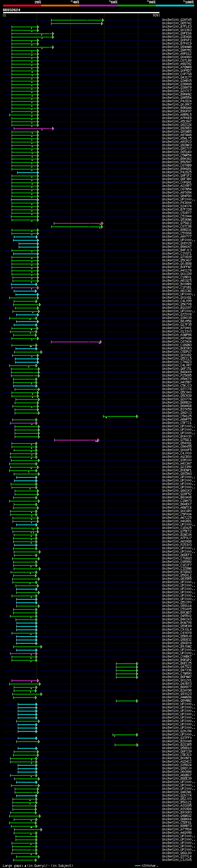Screen dimensions: 197x868
Task: Select the UniRef100_B6ECZ5 hit label
Action: [177, 664]
